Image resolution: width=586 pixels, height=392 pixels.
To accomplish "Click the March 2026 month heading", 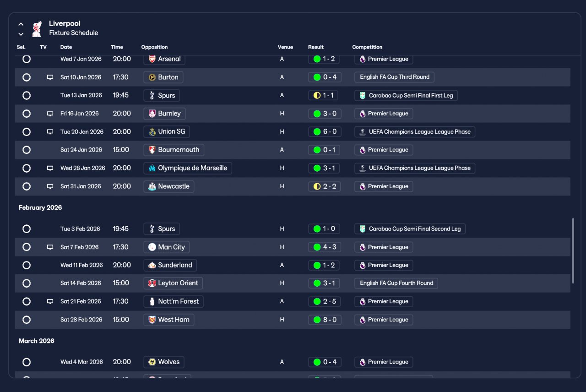I will coord(37,341).
